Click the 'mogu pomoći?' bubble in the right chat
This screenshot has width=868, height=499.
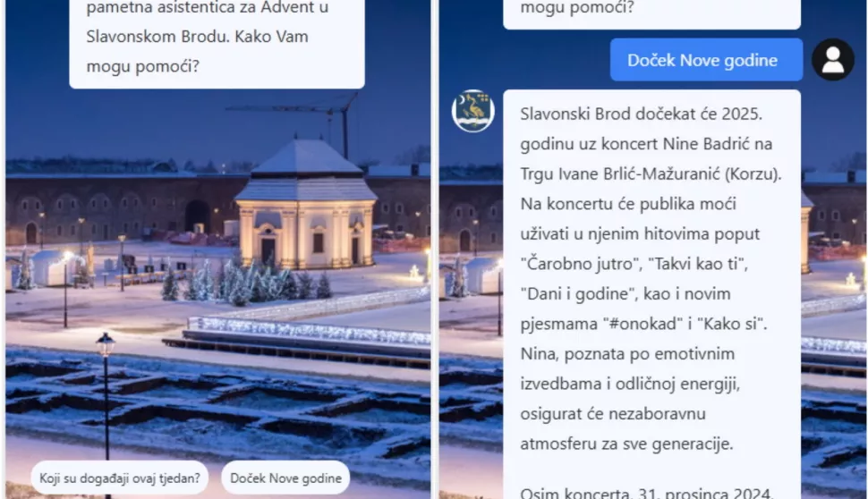652,11
